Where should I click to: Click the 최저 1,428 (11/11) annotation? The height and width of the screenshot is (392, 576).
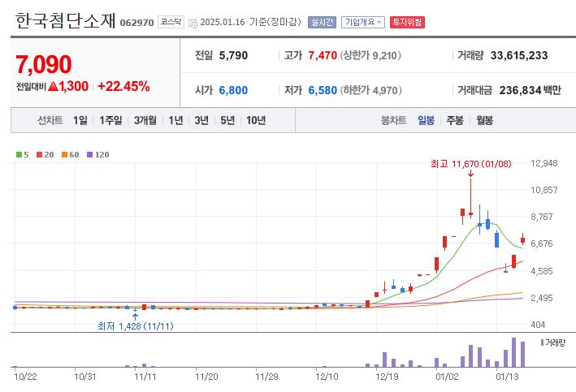135,326
